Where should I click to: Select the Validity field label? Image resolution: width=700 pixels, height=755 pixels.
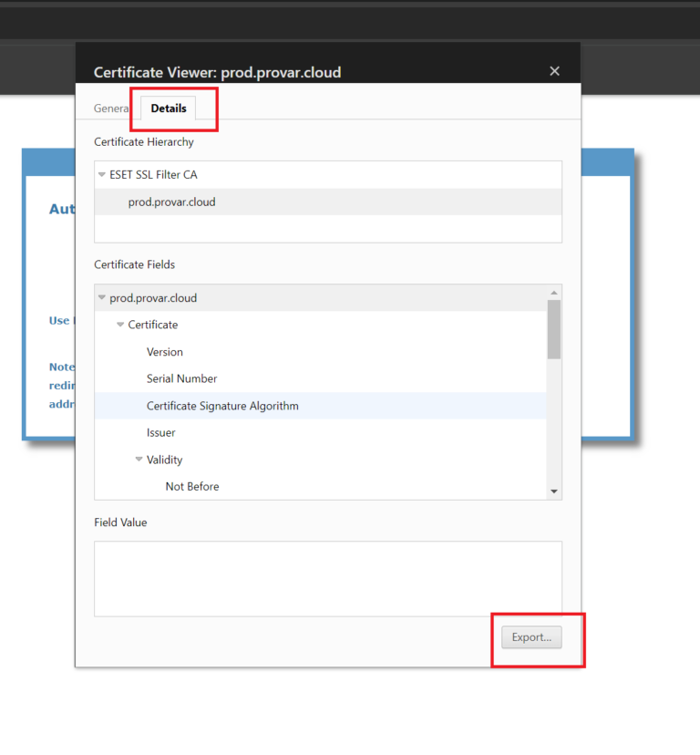coord(165,460)
